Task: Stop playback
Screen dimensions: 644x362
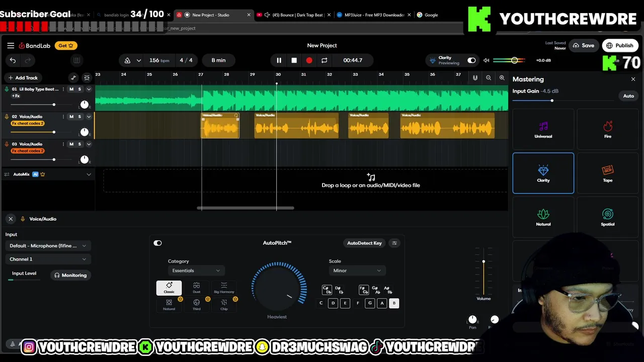Action: [x=294, y=60]
